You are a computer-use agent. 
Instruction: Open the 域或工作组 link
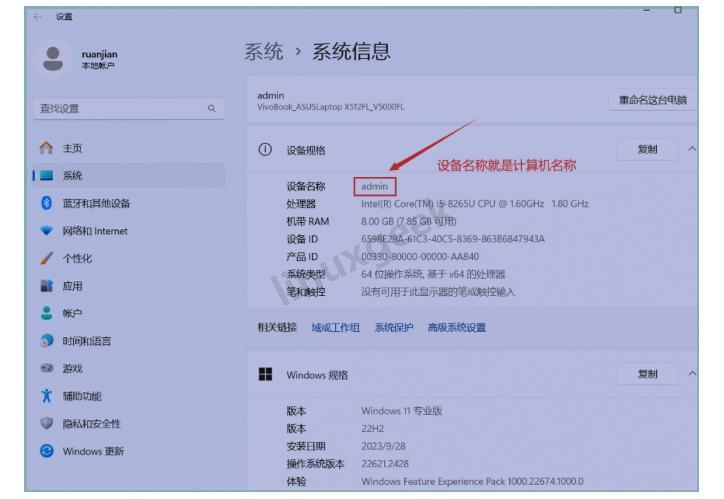tap(335, 328)
